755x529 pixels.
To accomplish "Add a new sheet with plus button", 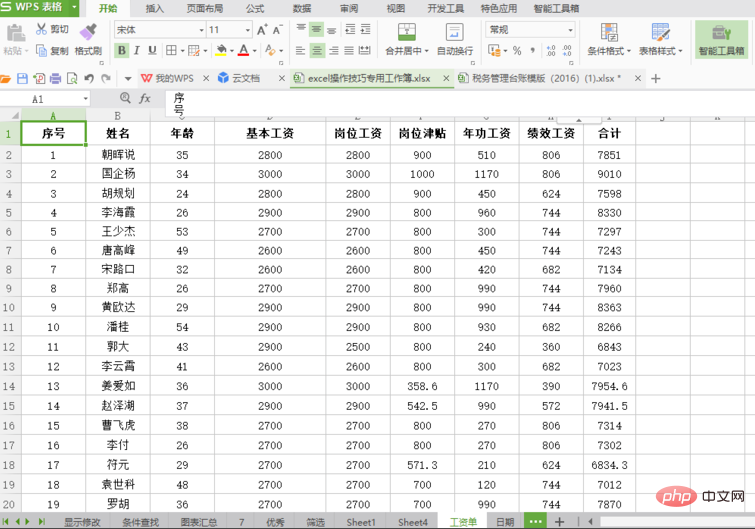I will pyautogui.click(x=559, y=521).
